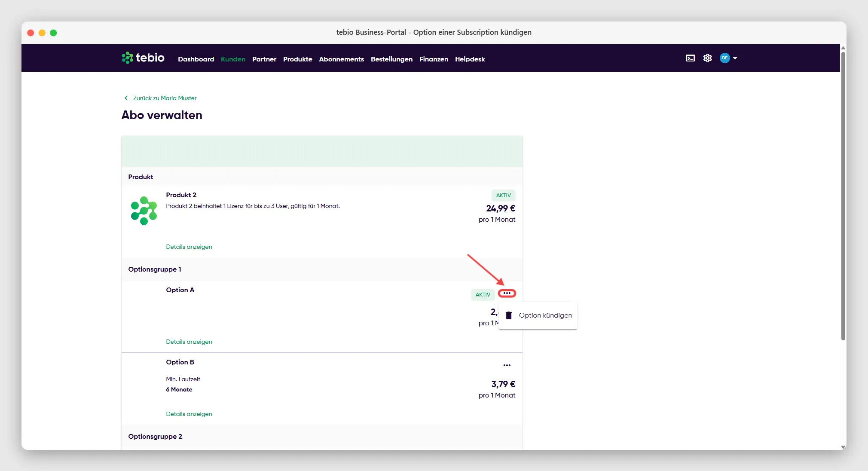Expand the language dropdown arrow

735,58
